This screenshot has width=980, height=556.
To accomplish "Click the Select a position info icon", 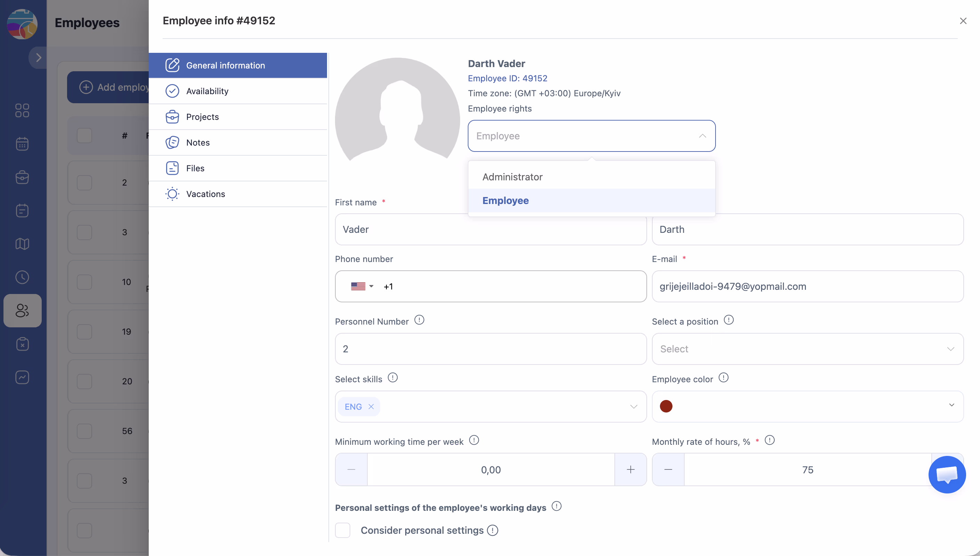I will point(728,320).
